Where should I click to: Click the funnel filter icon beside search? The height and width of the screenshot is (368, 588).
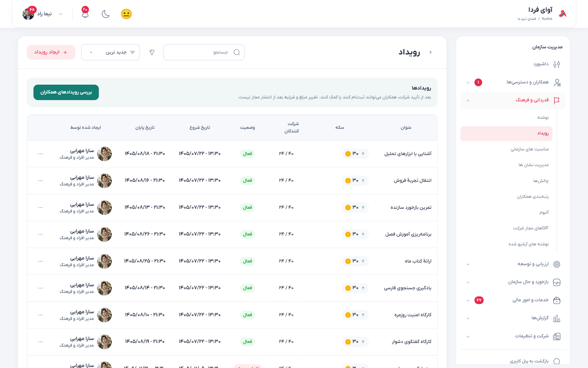pos(152,52)
